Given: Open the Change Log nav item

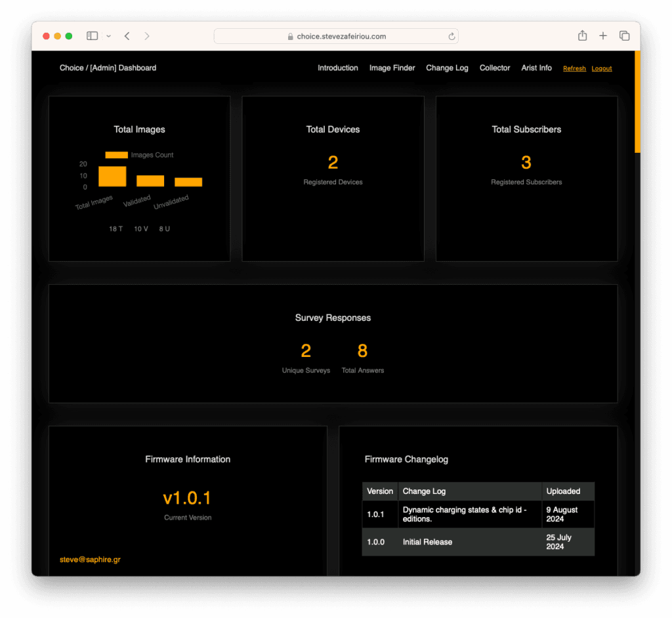Looking at the screenshot, I should (x=447, y=68).
